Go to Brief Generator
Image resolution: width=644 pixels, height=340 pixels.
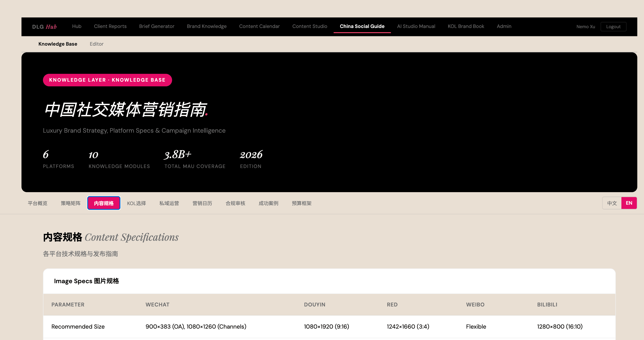(156, 26)
